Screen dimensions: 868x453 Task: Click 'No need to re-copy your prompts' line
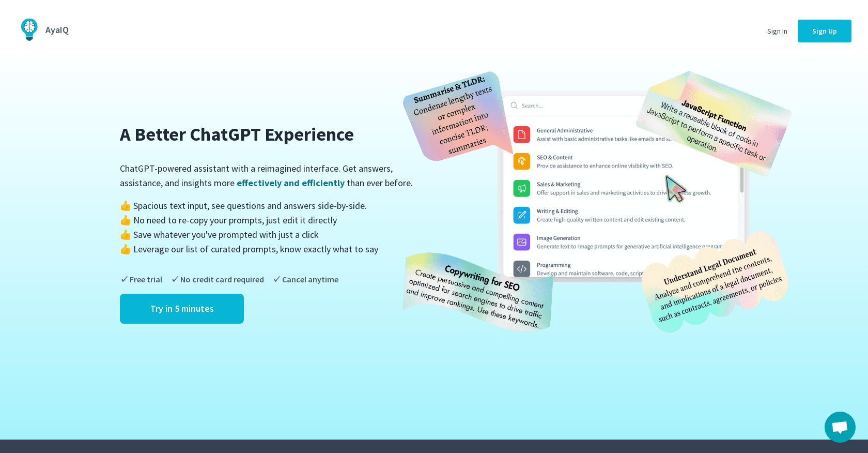coord(228,220)
